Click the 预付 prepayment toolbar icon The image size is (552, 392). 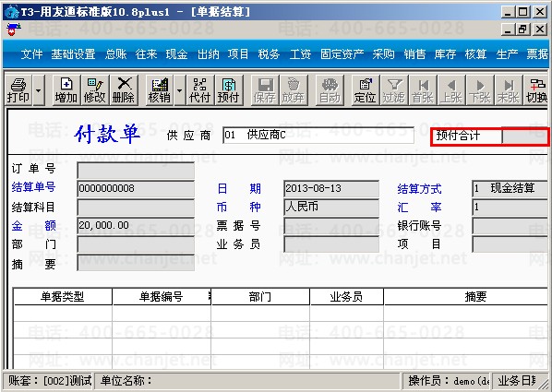229,90
